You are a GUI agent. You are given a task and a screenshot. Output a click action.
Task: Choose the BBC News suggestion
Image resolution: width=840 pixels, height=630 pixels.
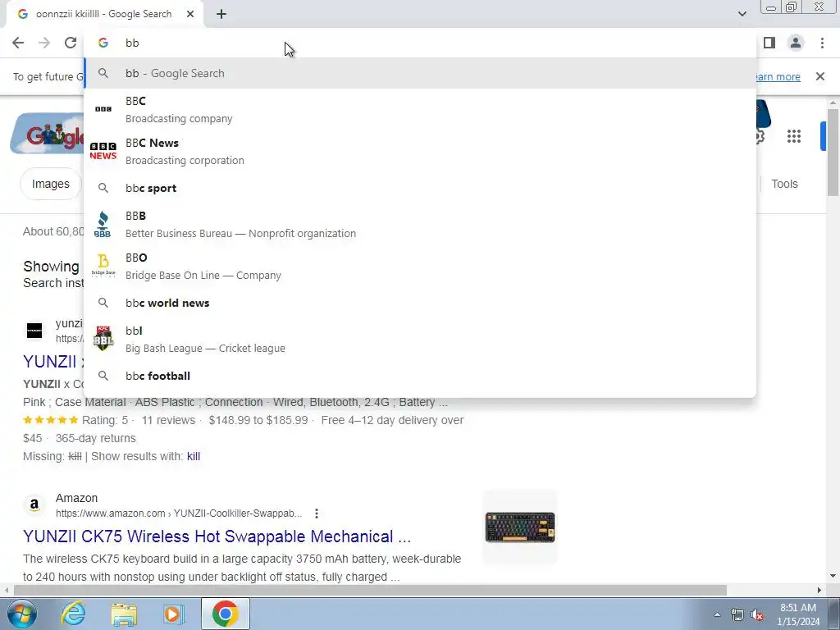coord(420,151)
